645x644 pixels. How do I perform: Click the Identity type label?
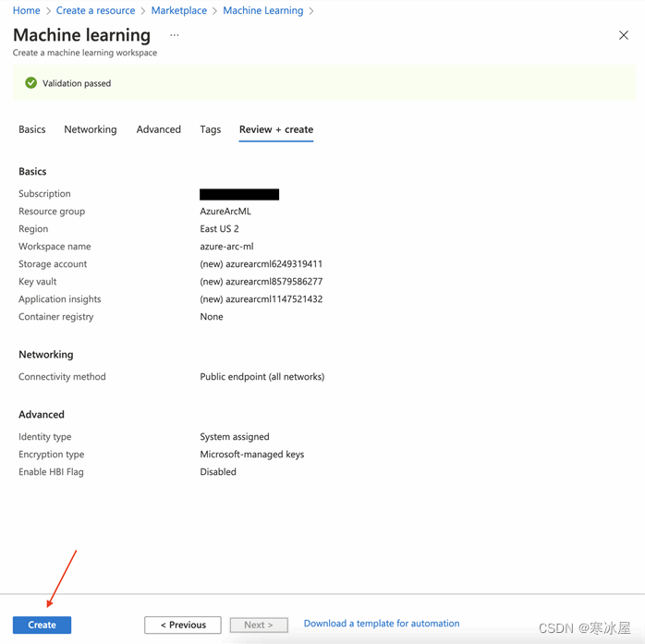(x=45, y=437)
